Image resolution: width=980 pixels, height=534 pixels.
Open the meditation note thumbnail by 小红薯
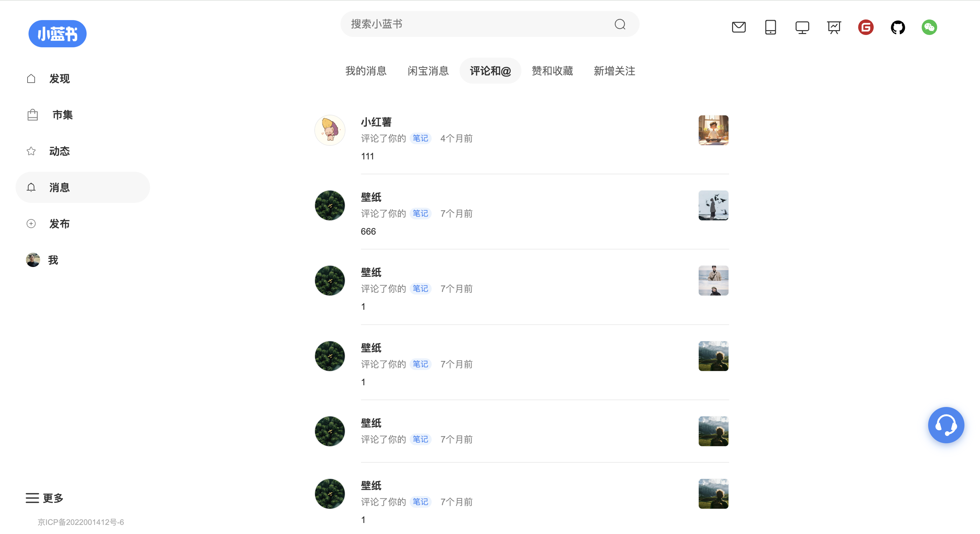point(713,131)
